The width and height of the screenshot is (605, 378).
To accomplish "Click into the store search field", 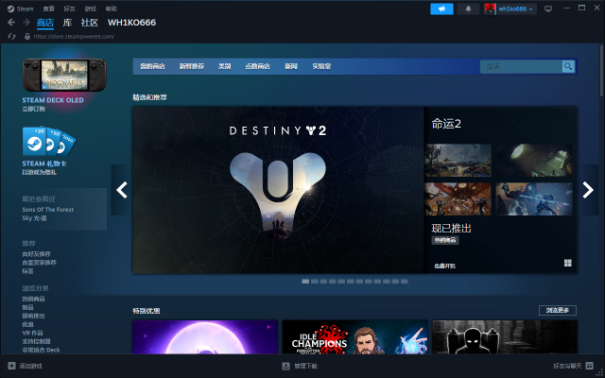I will click(521, 66).
